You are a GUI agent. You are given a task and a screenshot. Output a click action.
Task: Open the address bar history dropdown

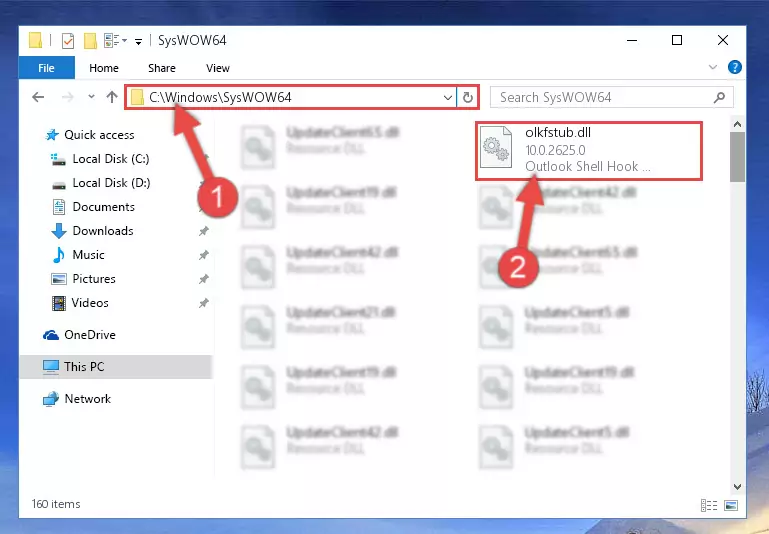[x=448, y=98]
